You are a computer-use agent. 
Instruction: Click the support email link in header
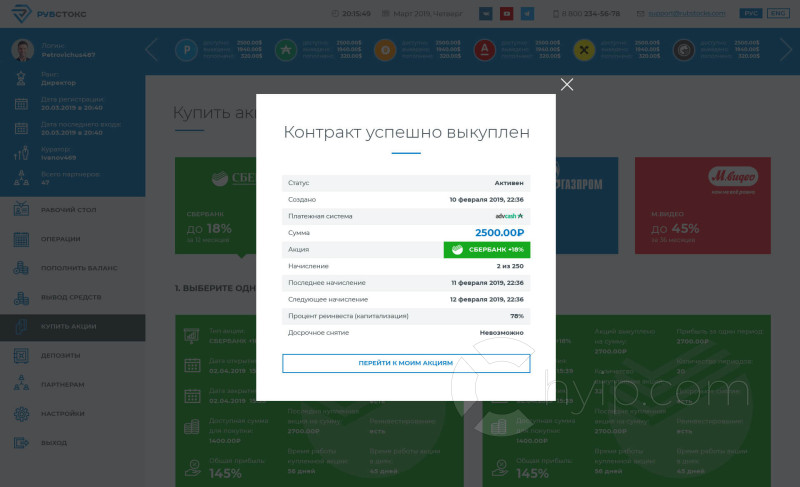point(686,13)
